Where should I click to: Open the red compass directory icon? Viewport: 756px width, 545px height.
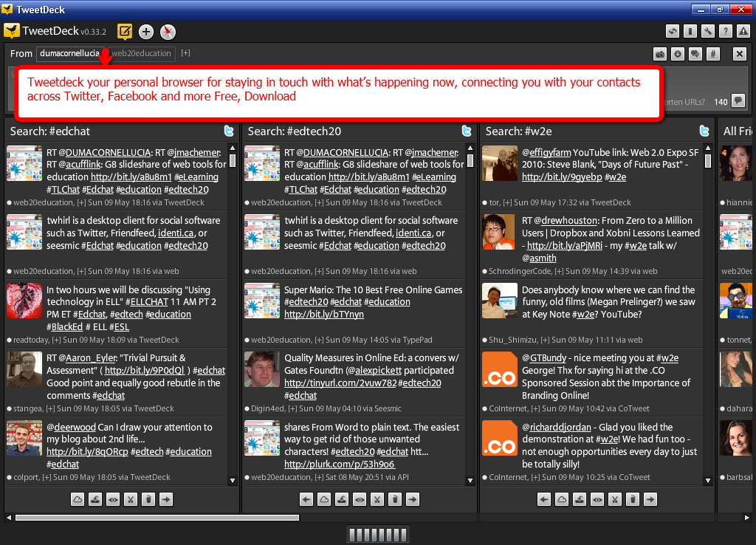click(x=168, y=32)
